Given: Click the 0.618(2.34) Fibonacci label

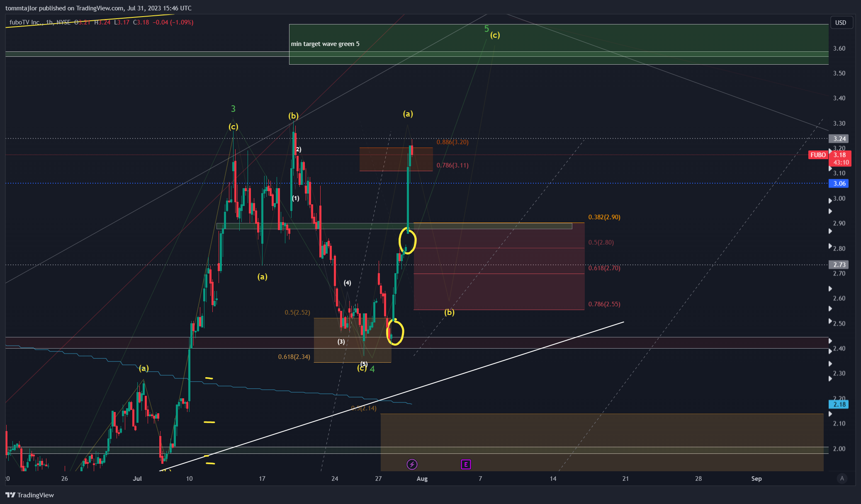Looking at the screenshot, I should (x=294, y=356).
